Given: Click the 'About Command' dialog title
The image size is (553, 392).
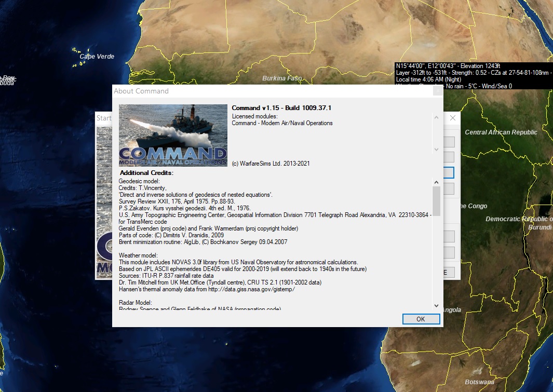Looking at the screenshot, I should click(141, 91).
